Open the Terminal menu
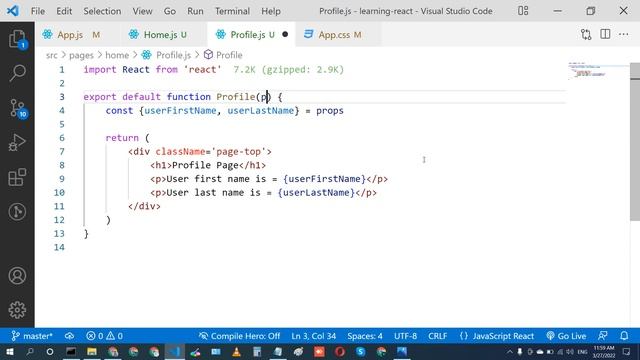640x360 pixels. pos(232,11)
